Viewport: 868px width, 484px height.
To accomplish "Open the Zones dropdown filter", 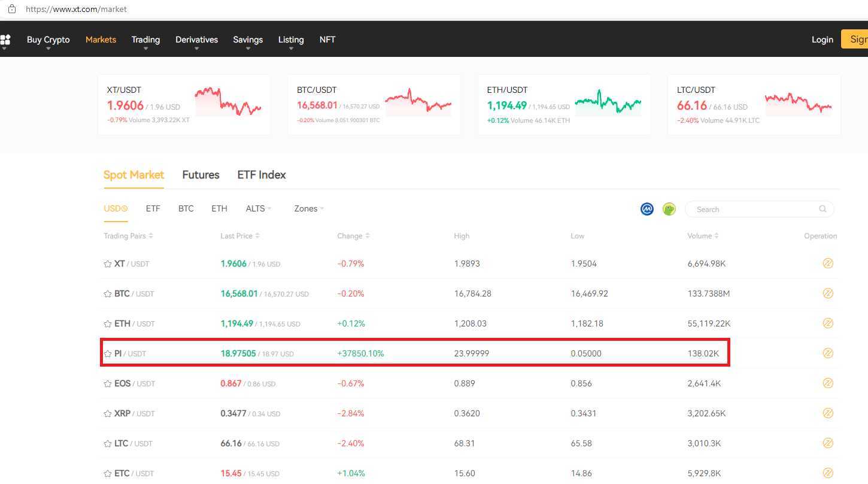I will 309,208.
